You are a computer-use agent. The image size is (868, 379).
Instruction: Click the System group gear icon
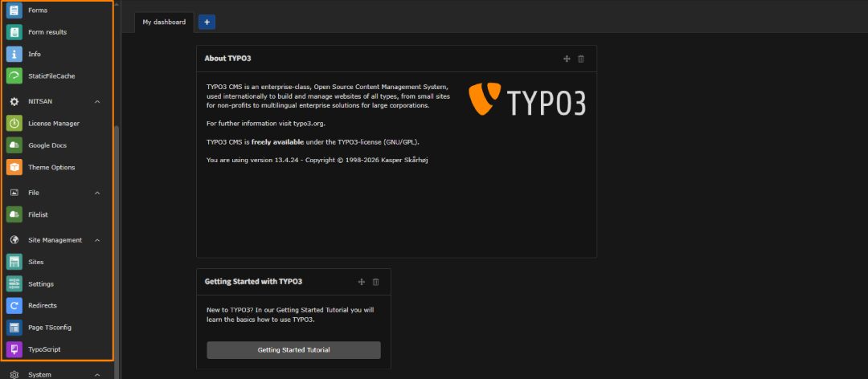coord(14,374)
